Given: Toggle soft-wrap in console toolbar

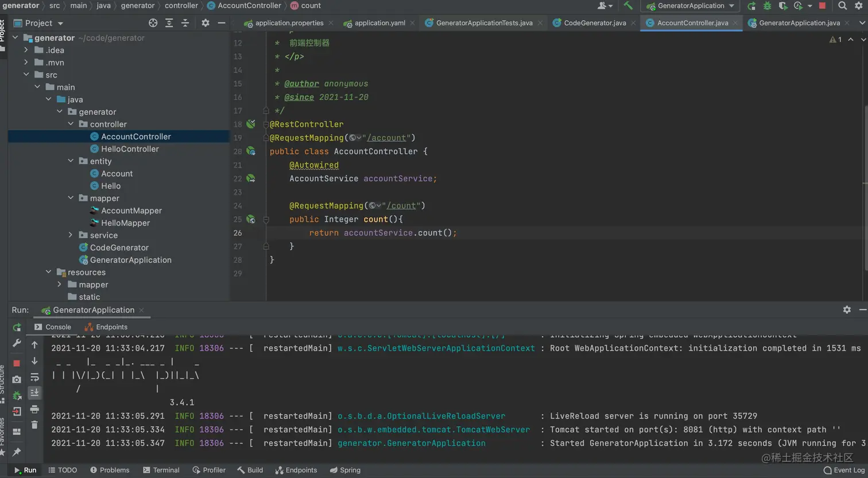Looking at the screenshot, I should click(x=34, y=377).
